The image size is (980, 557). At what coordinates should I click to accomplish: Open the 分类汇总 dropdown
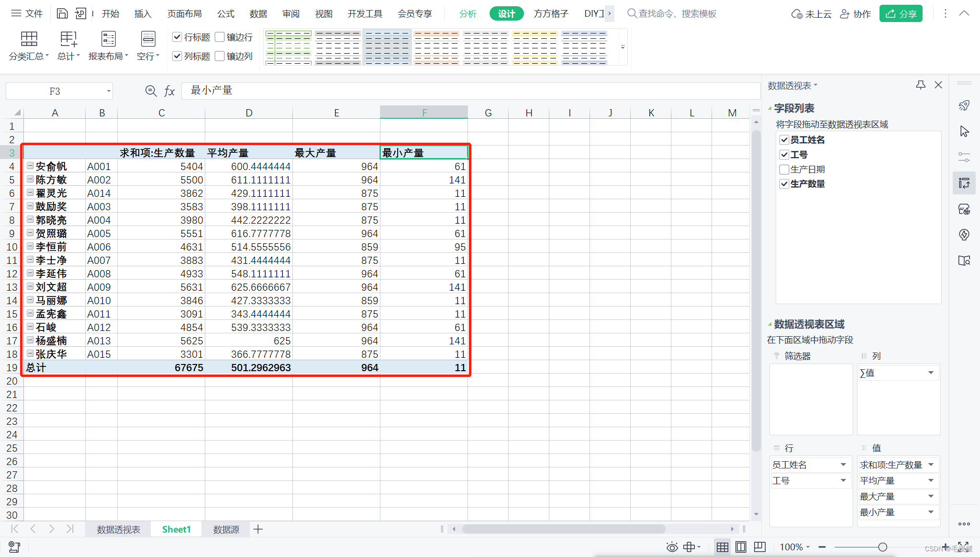29,46
